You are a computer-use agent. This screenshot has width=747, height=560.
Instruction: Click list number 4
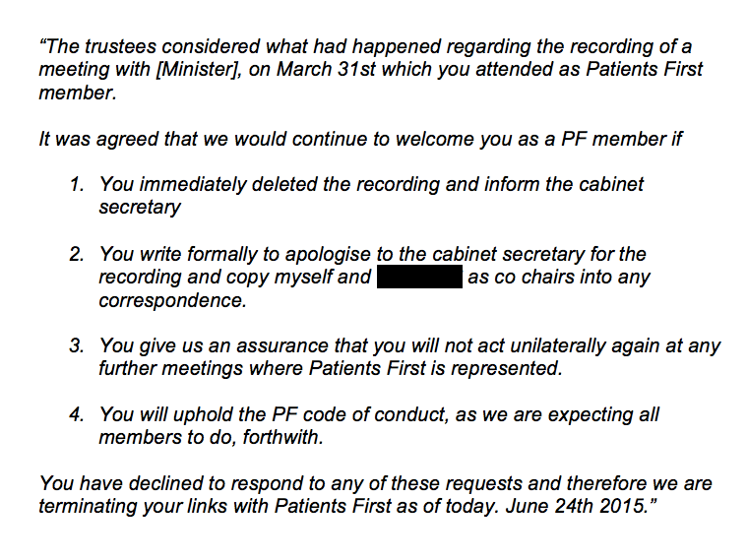pos(77,414)
